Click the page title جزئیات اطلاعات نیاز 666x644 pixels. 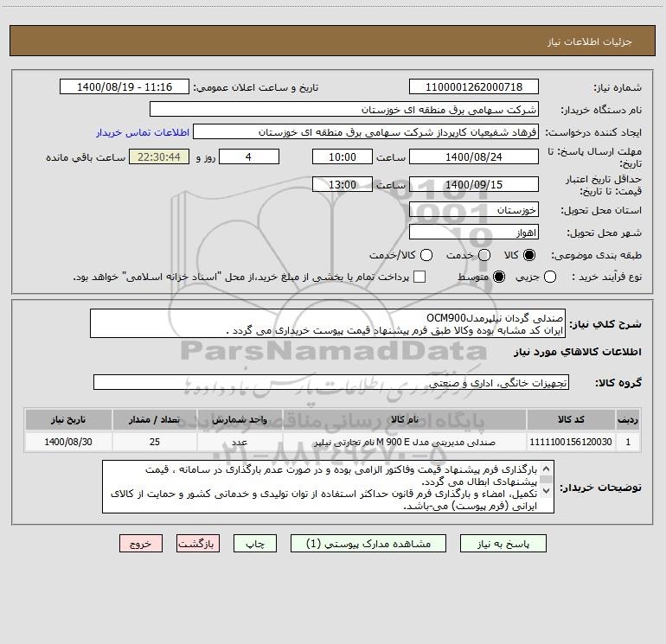590,41
